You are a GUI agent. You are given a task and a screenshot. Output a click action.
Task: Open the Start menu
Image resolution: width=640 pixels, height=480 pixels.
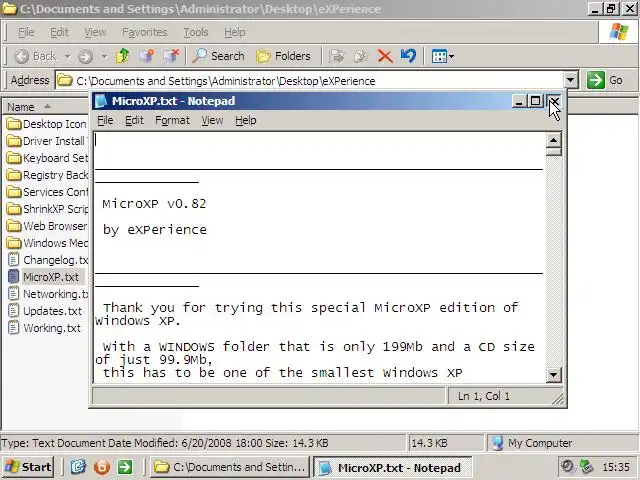(x=28, y=467)
